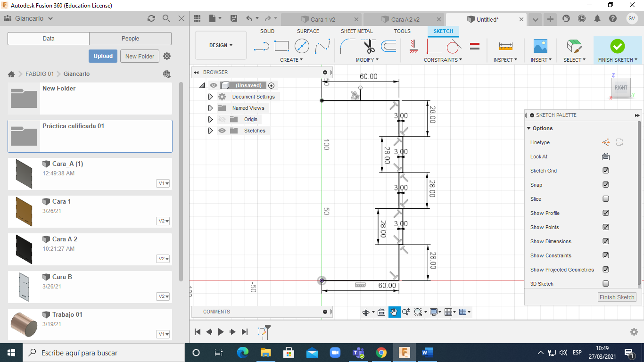The width and height of the screenshot is (644, 362).
Task: Select the Fit Point Spline tool
Action: pyautogui.click(x=322, y=46)
